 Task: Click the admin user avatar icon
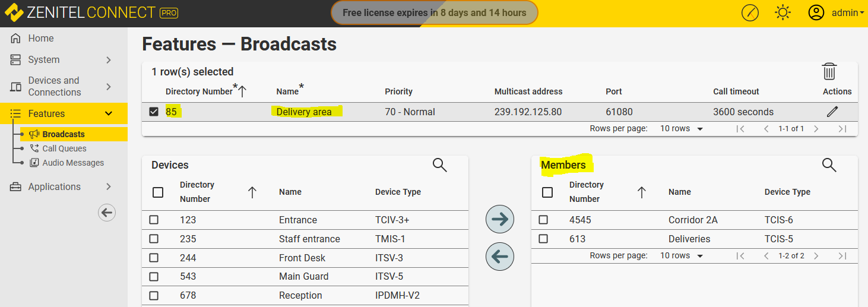[x=816, y=12]
